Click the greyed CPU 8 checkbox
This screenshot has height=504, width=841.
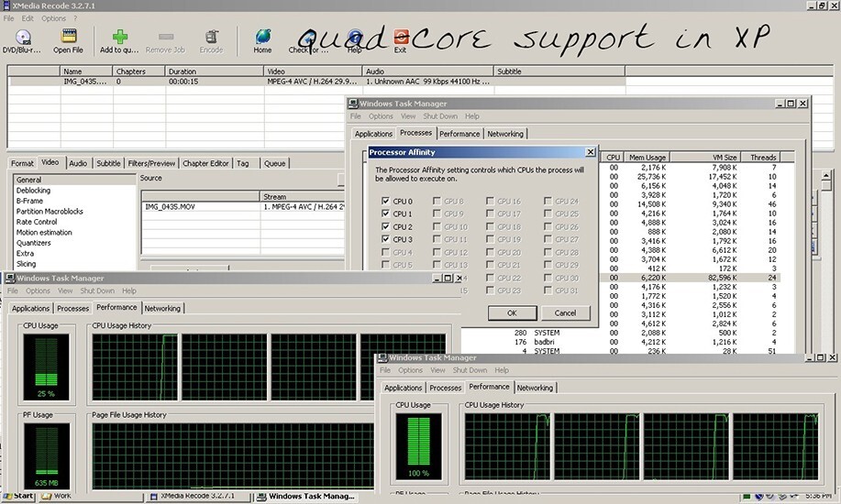click(437, 201)
